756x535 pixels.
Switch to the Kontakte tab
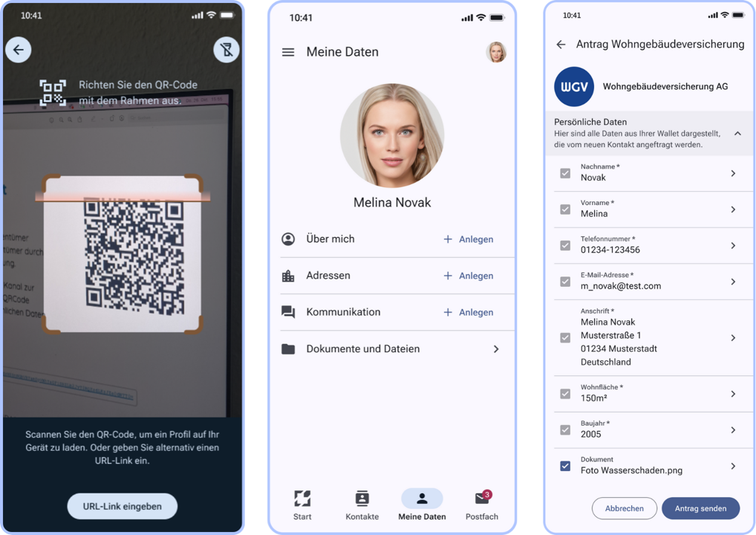[362, 505]
